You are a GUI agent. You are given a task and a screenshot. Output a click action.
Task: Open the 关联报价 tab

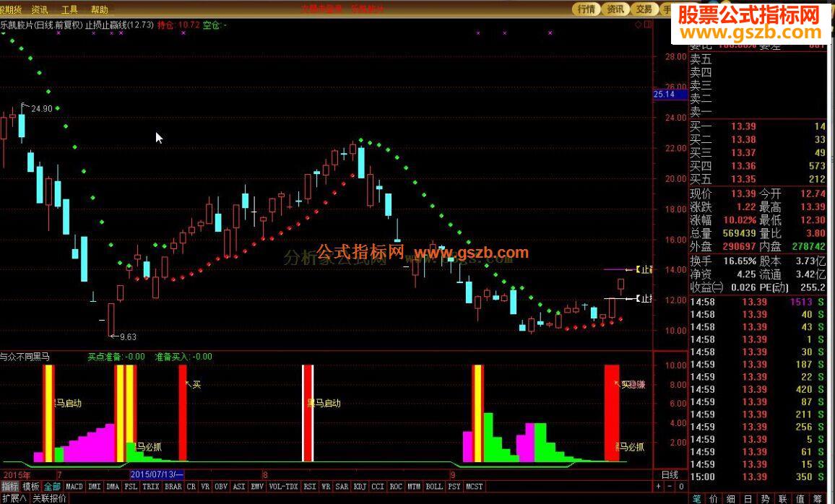49,498
